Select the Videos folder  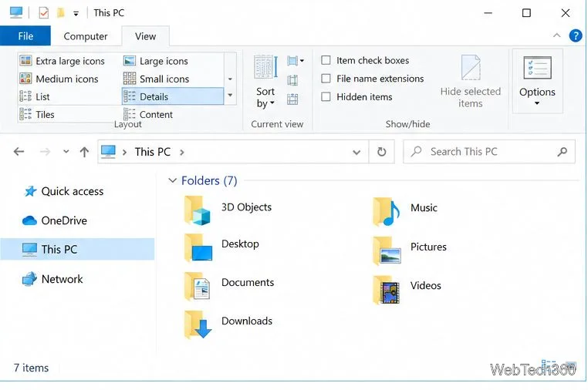(x=407, y=289)
